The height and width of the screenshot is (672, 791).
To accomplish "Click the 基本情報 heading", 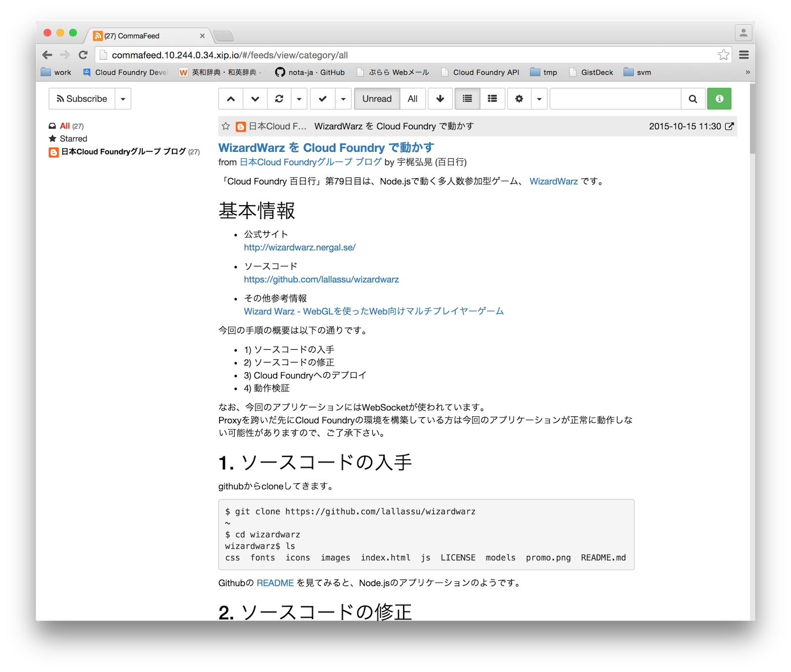I will (x=257, y=211).
